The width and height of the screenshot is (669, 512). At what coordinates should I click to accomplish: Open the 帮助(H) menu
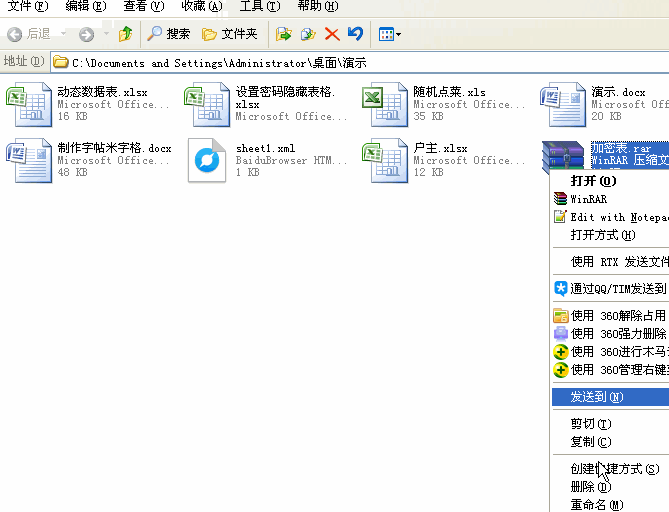coord(318,6)
